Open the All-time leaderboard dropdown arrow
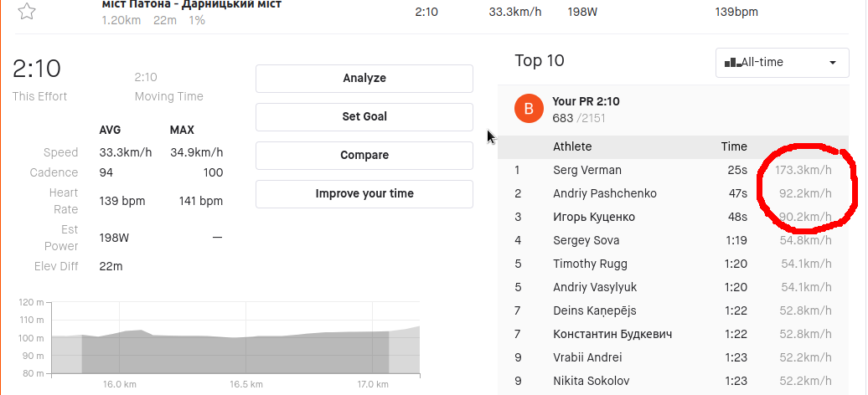Image resolution: width=868 pixels, height=395 pixels. point(832,63)
